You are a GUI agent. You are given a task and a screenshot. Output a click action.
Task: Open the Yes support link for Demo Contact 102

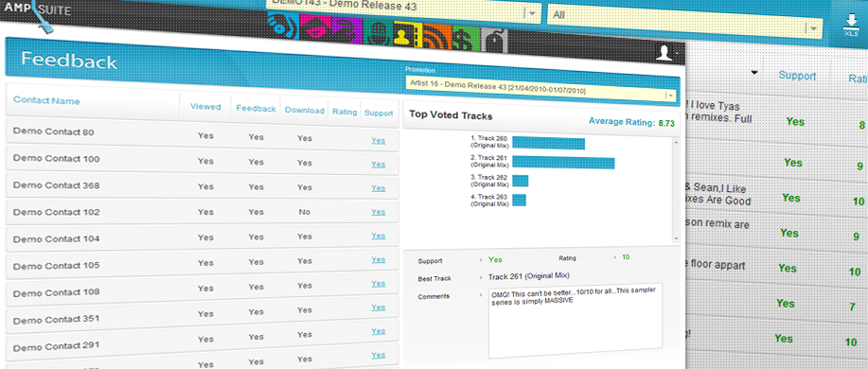point(378,212)
